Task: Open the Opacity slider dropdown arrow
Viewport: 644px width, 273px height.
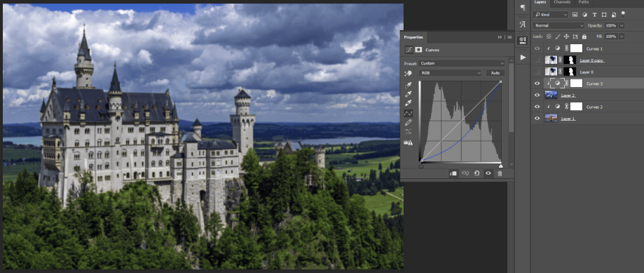Action: (x=622, y=25)
